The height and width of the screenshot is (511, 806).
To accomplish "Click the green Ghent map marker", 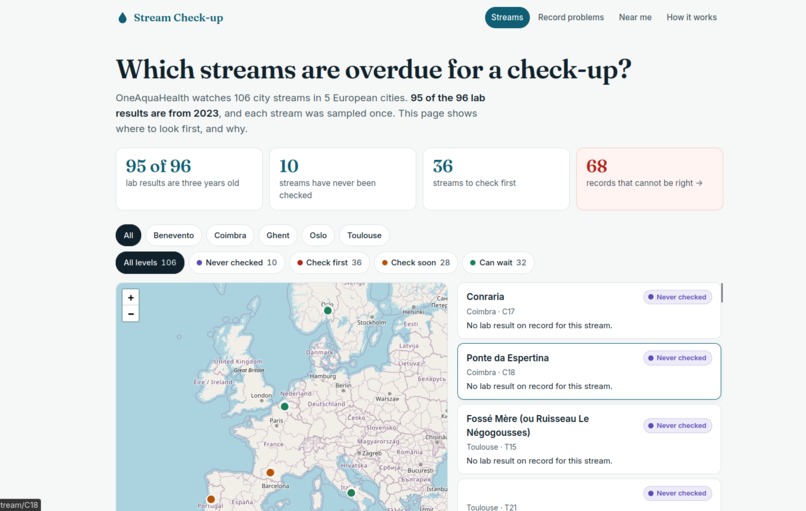I will coord(284,407).
